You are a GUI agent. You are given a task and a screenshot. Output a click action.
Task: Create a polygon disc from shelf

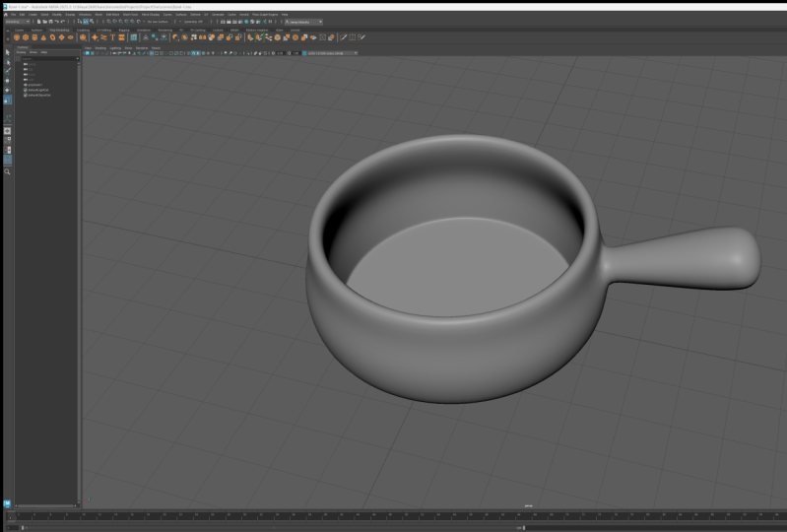70,37
